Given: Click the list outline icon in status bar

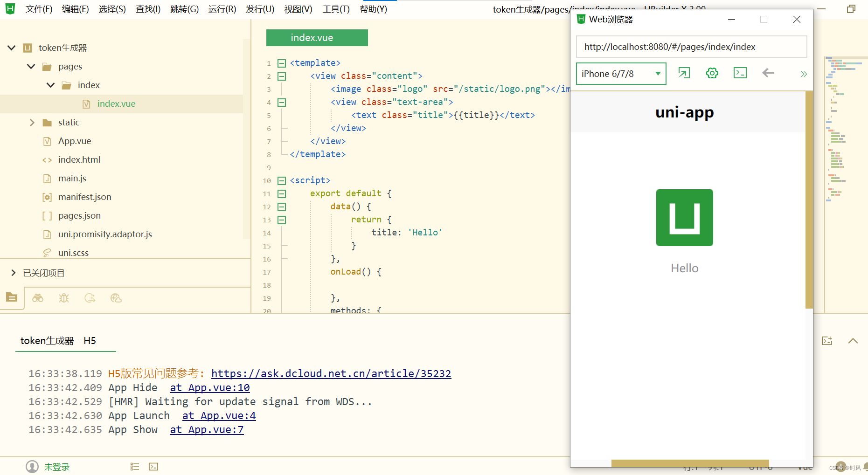Looking at the screenshot, I should pos(135,467).
